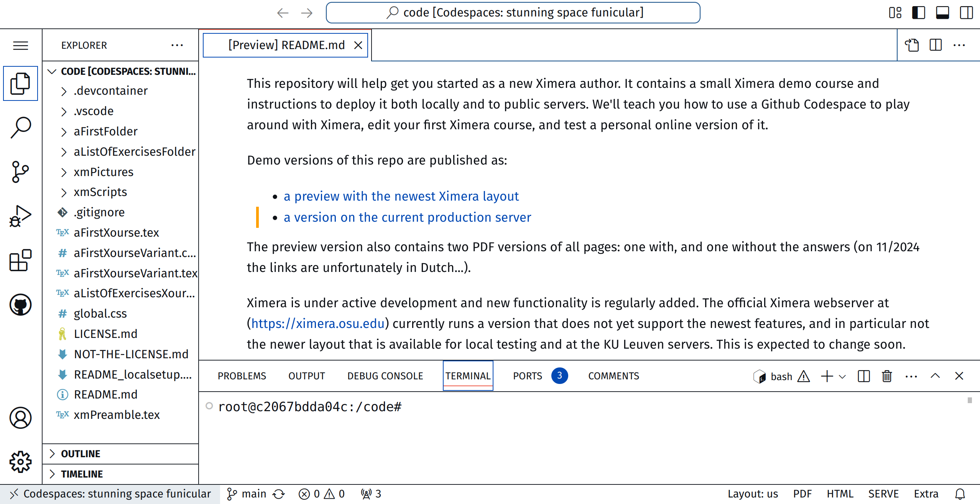Screen dimensions: 980x504
Task: Expand the OUTLINE section
Action: [x=81, y=454]
